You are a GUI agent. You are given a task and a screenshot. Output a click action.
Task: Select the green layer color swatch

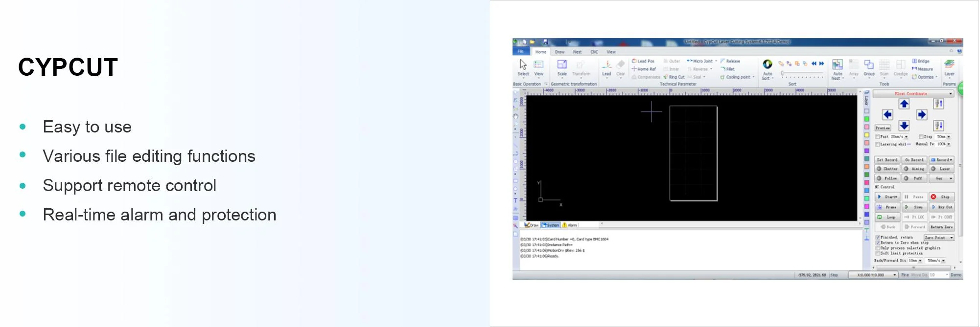tap(866, 119)
